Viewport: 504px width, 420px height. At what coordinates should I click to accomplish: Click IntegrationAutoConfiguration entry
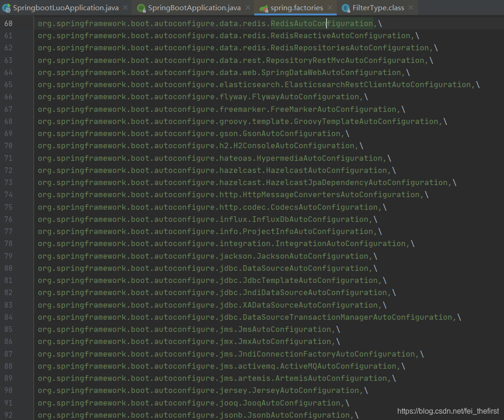[x=341, y=243]
